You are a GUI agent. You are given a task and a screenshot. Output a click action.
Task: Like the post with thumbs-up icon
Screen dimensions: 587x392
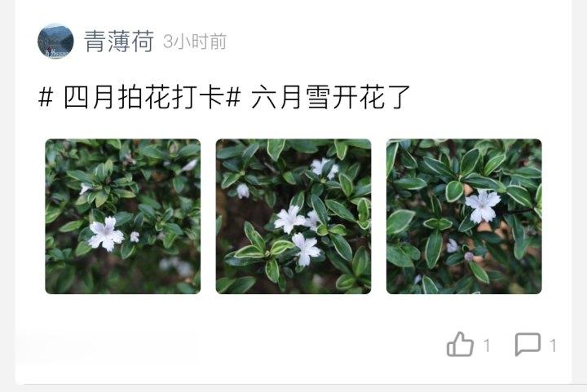(460, 344)
